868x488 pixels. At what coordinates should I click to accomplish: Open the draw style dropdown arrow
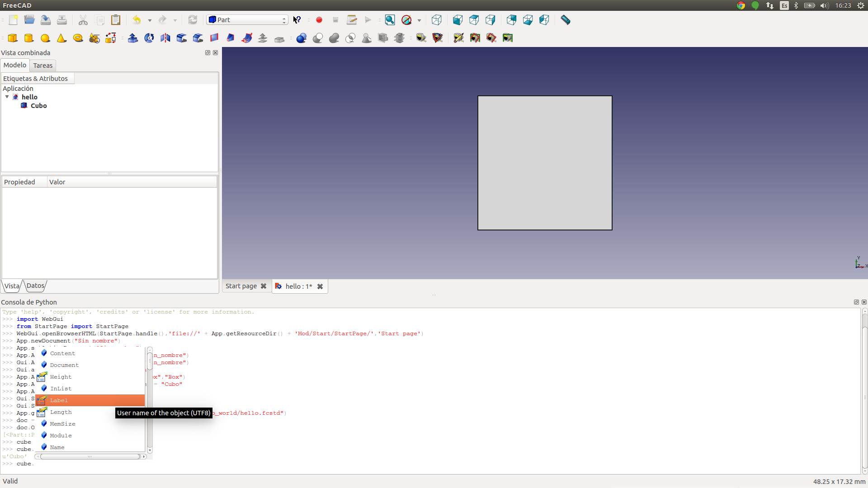[419, 20]
